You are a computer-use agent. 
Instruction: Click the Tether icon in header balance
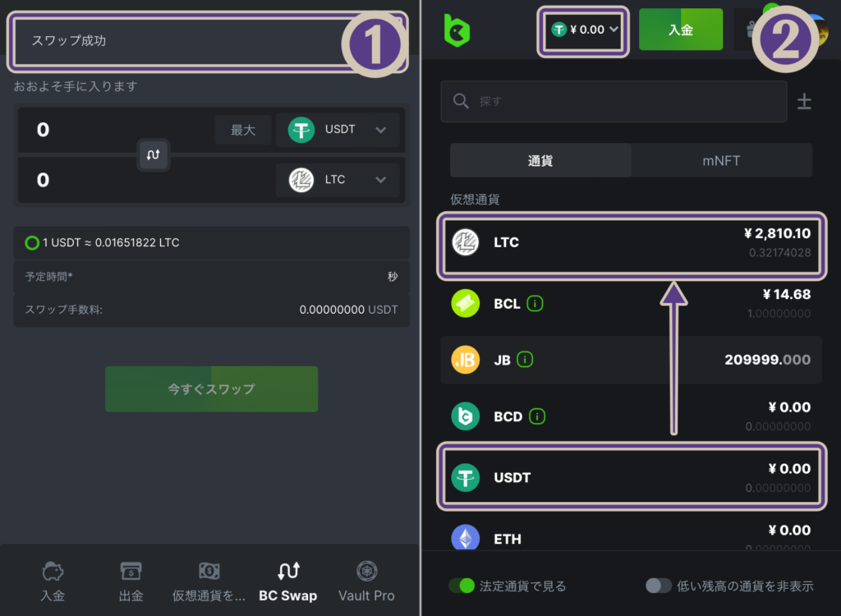pos(558,30)
